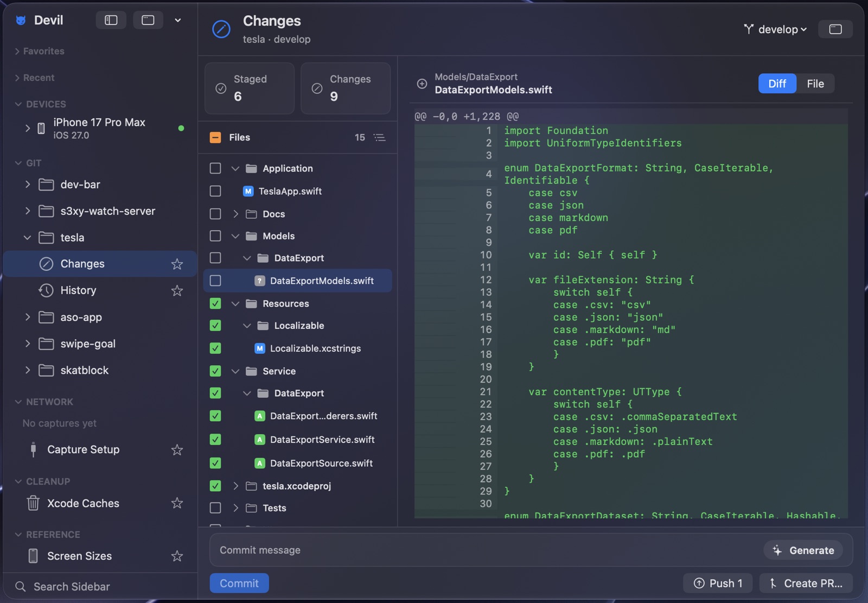
Task: Click the top-right panel toggle icon
Action: pos(835,29)
